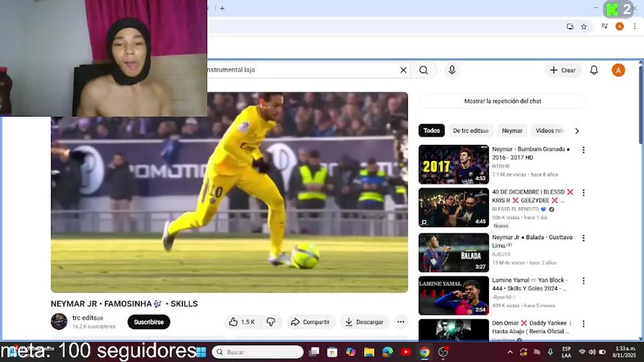Open options for Neymar Bumbum Granada video

(x=584, y=150)
